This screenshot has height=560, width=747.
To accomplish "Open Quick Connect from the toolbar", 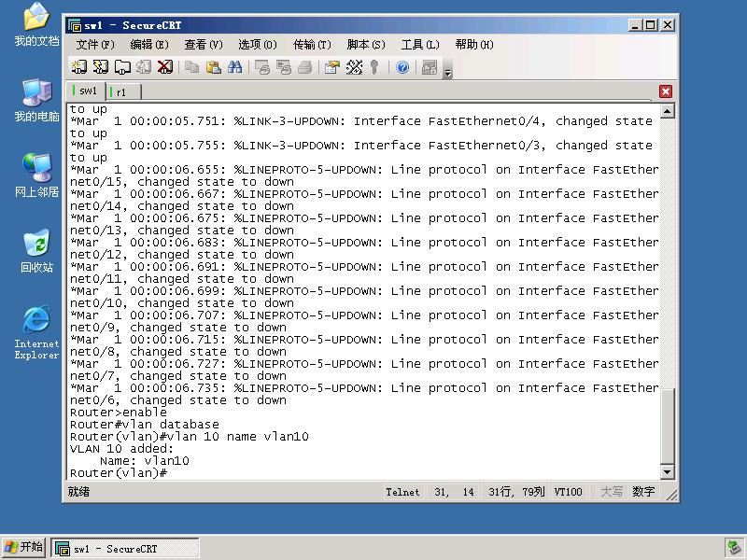I will tap(101, 67).
